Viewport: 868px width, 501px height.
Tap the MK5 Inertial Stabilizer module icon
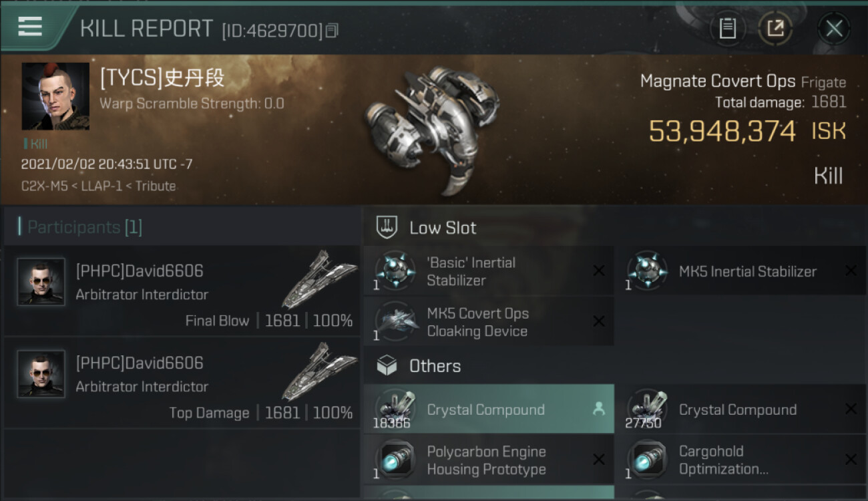(647, 271)
